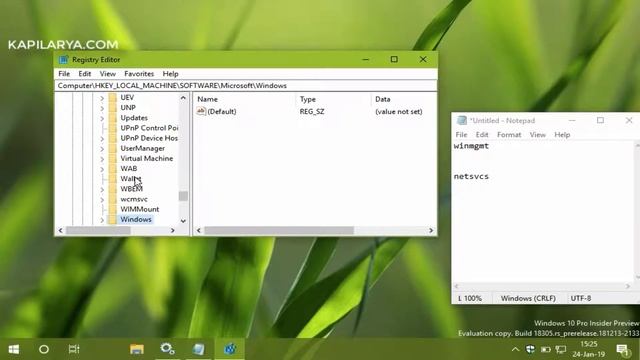This screenshot has height=360, width=640.
Task: Select the (Default) value name
Action: click(222, 111)
